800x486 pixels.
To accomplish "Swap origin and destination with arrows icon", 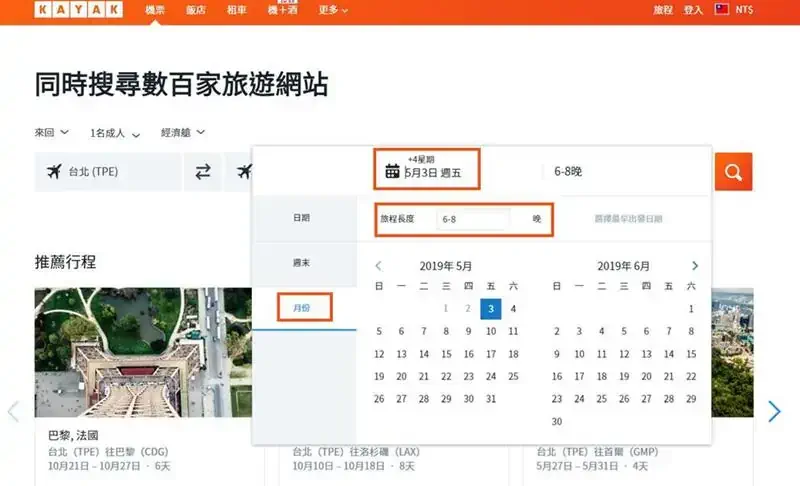I will click(x=203, y=172).
